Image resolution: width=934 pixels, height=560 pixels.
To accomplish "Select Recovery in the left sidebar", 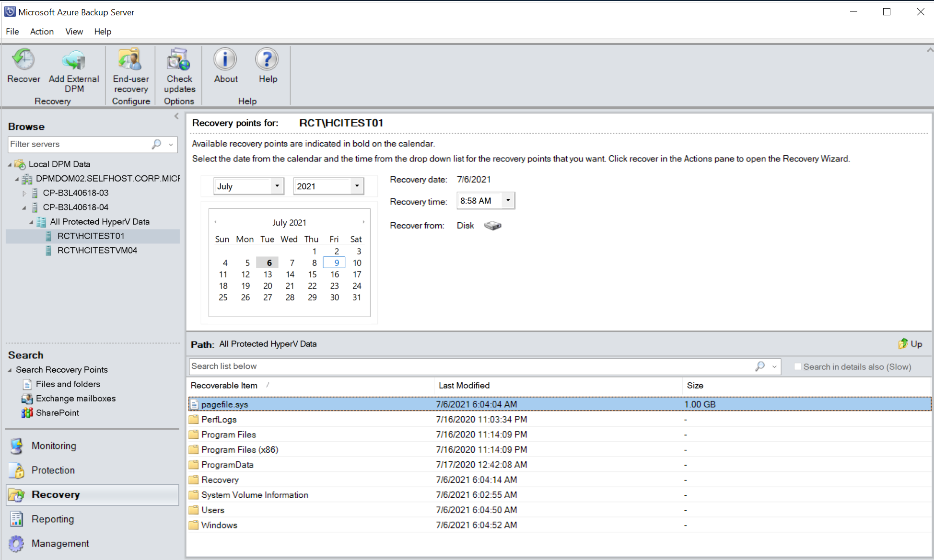I will [55, 495].
